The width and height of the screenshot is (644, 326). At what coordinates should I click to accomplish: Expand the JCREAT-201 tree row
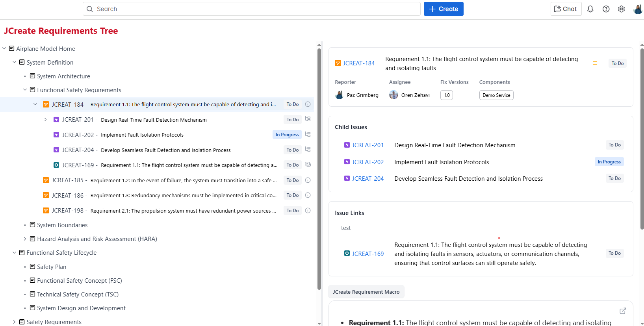(x=45, y=120)
